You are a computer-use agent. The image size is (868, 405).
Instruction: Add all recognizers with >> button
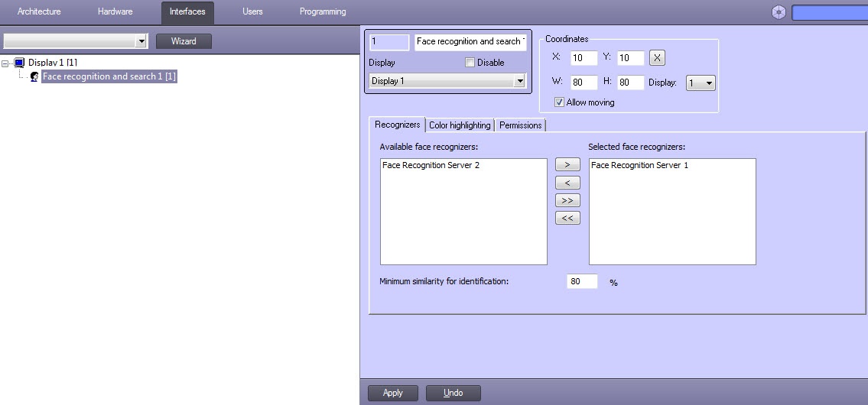(567, 200)
